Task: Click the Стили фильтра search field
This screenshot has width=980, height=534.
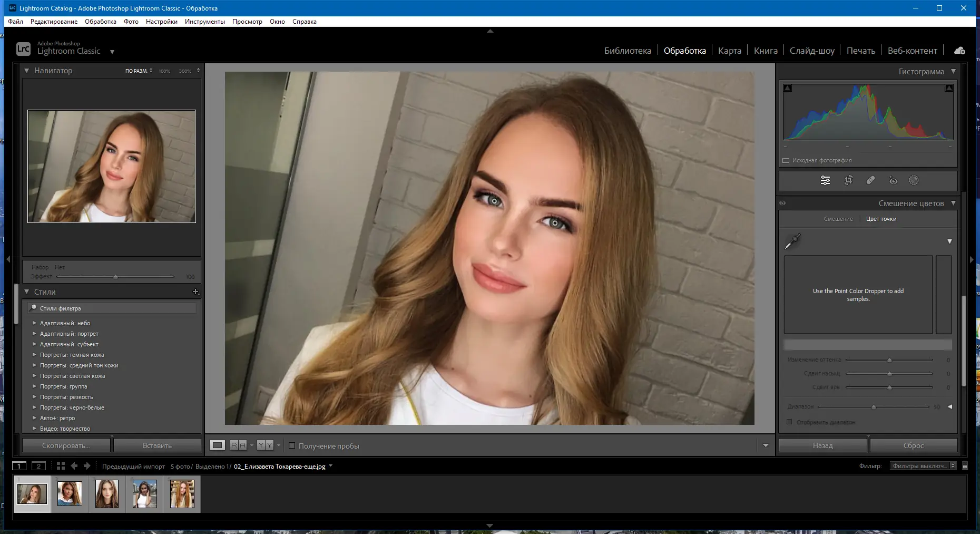Action: (112, 308)
